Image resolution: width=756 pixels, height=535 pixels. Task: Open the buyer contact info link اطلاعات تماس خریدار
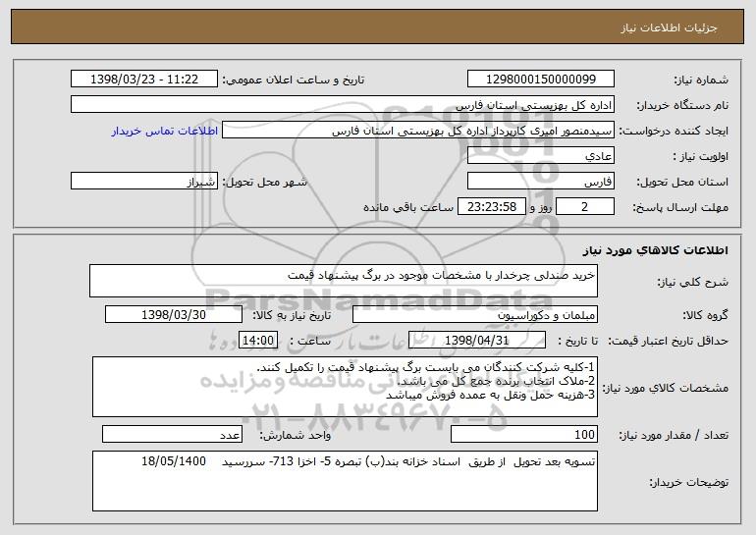(x=165, y=132)
